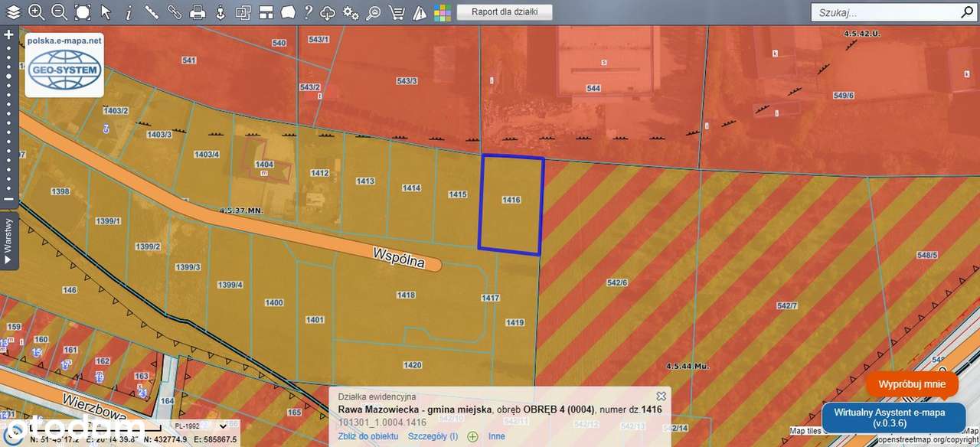Select the ruler measuring tool
The width and height of the screenshot is (980, 447).
(152, 11)
